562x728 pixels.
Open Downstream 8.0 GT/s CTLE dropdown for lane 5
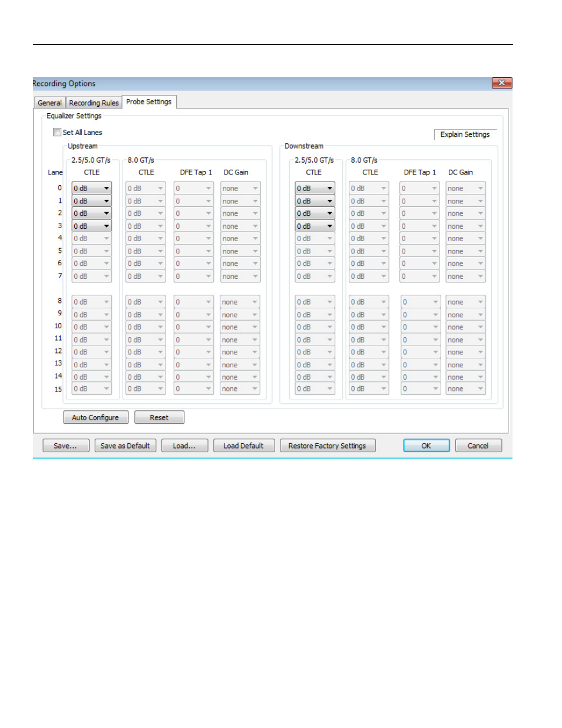coord(369,251)
